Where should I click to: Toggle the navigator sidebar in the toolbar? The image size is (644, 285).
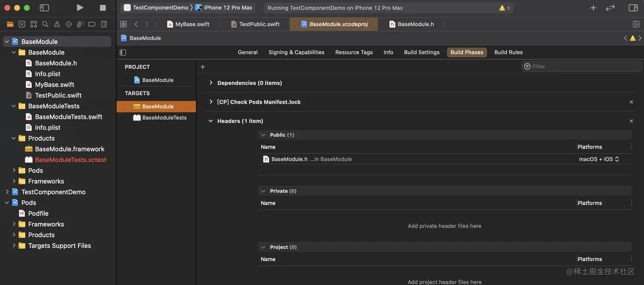[x=44, y=8]
